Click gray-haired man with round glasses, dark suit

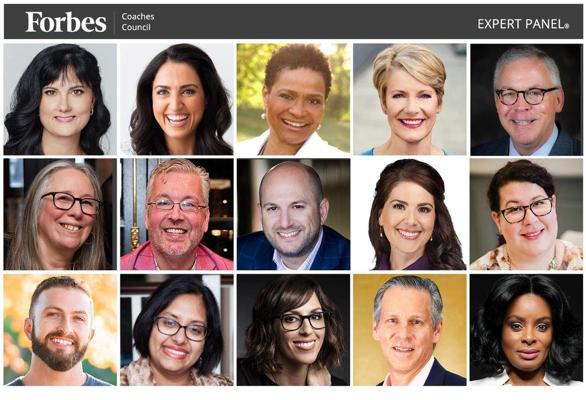pos(526,99)
